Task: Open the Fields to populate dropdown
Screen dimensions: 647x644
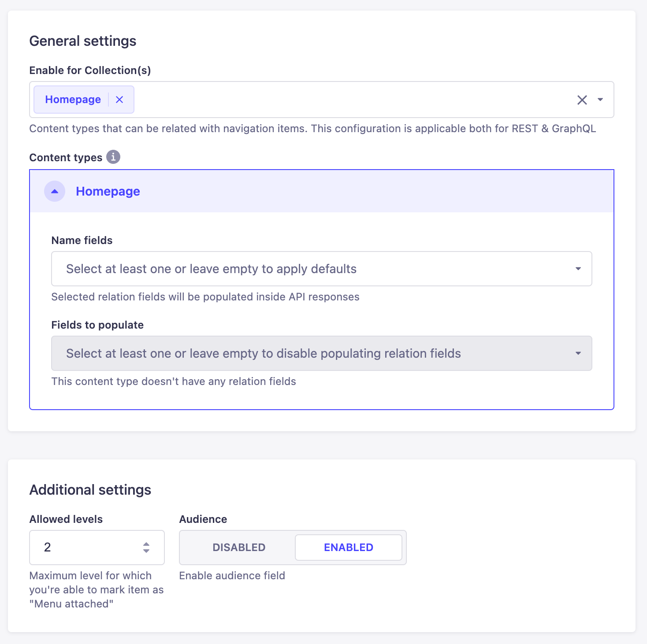Action: tap(322, 353)
